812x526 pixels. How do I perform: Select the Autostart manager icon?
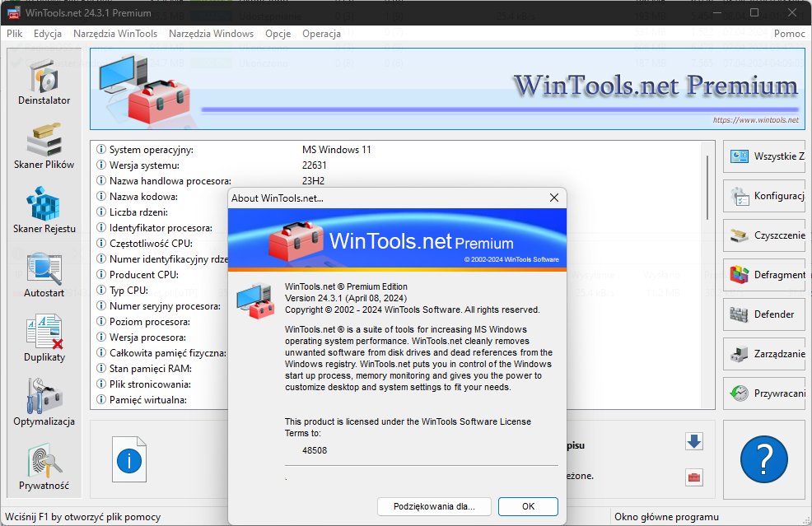coord(44,276)
